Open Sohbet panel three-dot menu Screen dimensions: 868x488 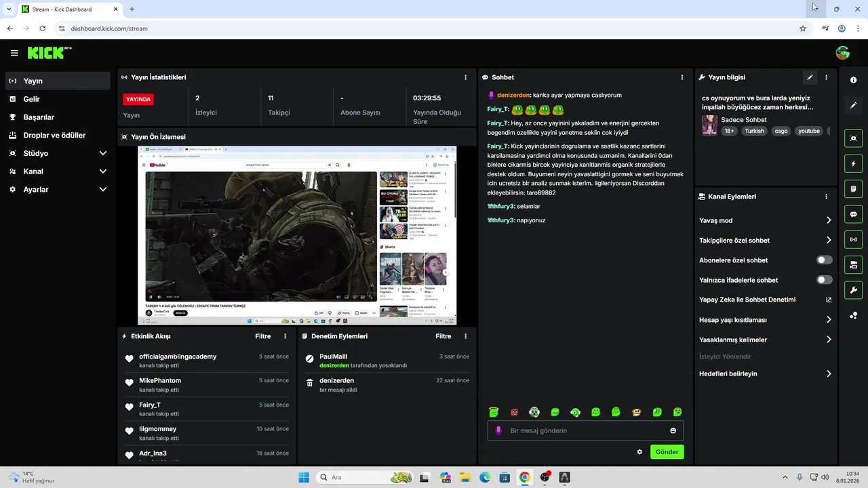click(x=682, y=77)
